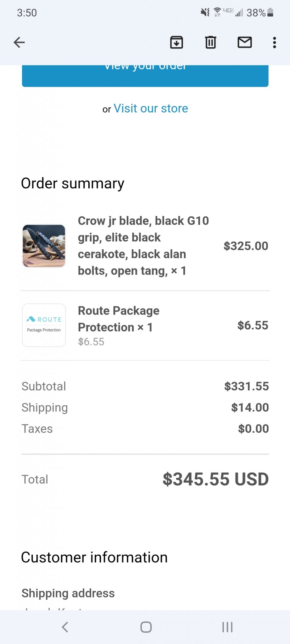Open the Visit our store link
Viewport: 290px width, 644px height.
(151, 108)
